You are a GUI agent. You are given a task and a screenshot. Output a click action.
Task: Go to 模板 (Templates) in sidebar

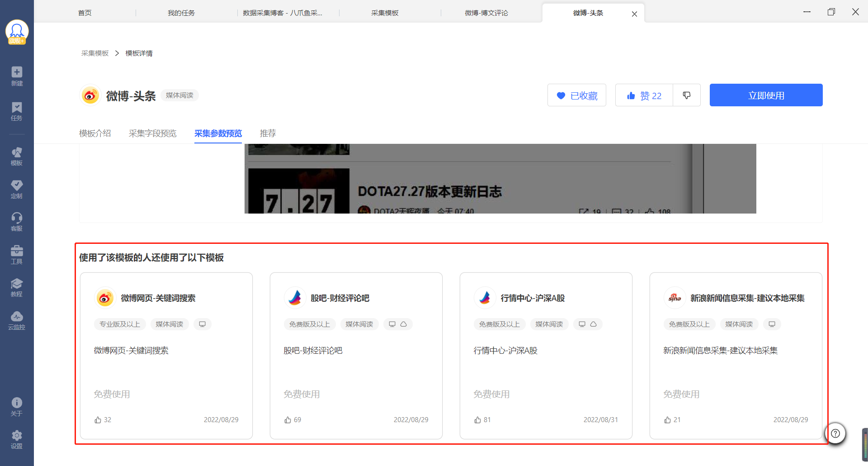click(x=17, y=156)
